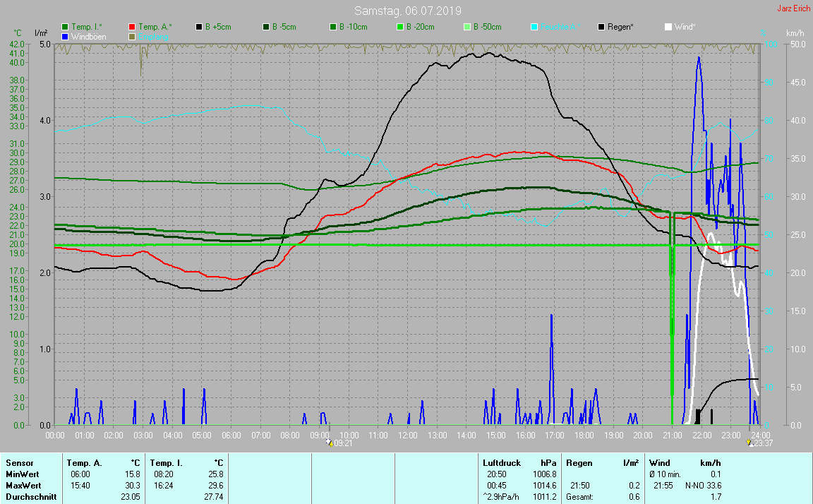Open the Jarz Erich link

click(793, 8)
